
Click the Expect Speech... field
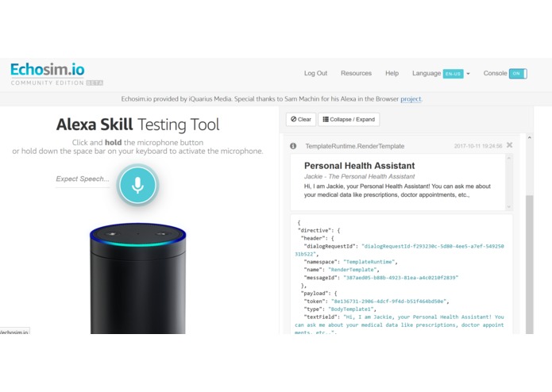[83, 179]
